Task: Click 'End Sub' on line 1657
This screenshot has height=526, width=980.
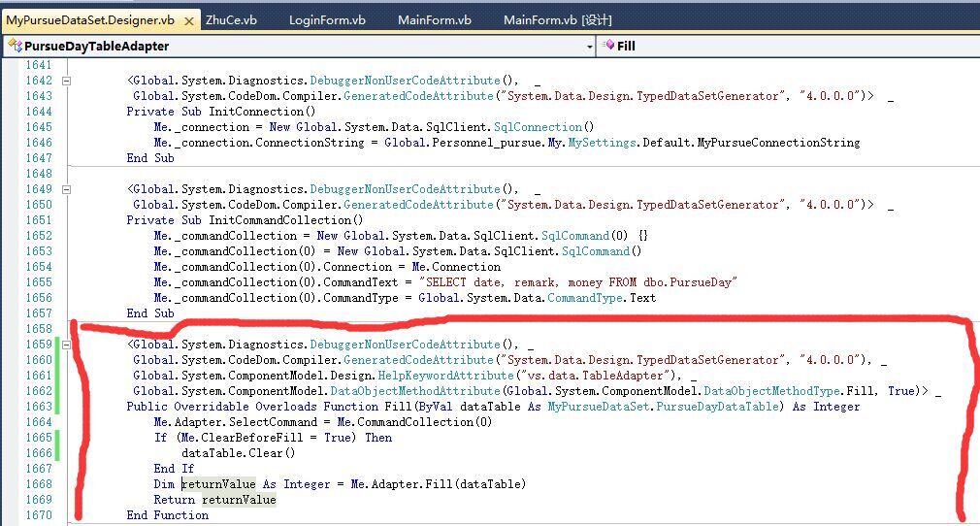Action: (x=150, y=313)
